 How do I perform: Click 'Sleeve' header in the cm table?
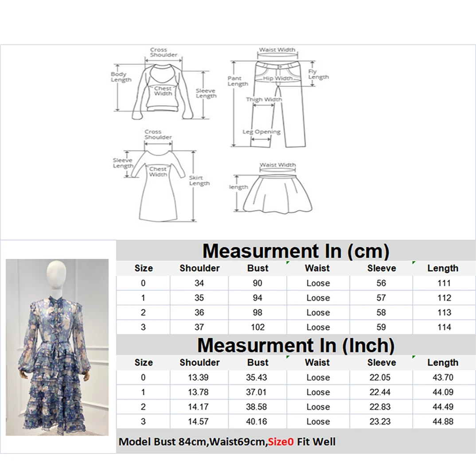[x=382, y=268]
